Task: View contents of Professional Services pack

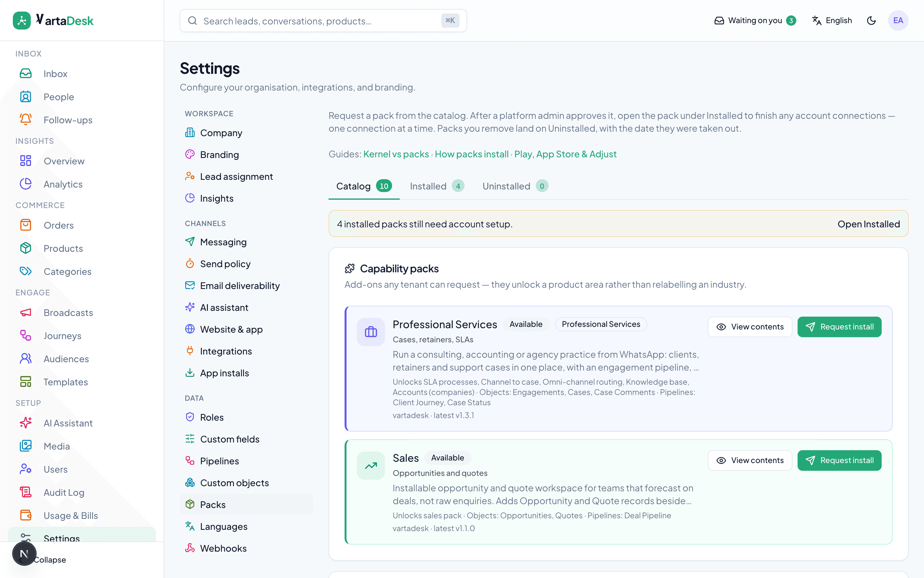Action: (x=750, y=327)
